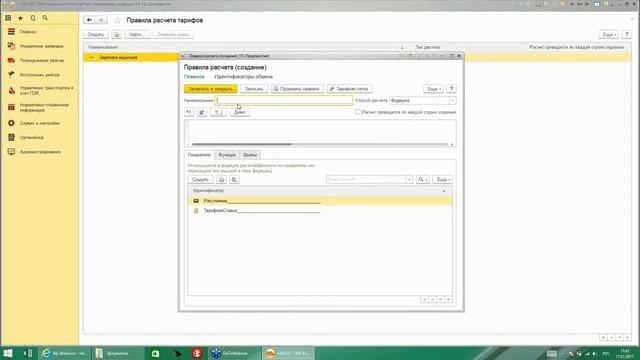Screen dimensions: 640x360
Task: Select the ТарифнаяСтавка indicator row
Action: click(320, 211)
